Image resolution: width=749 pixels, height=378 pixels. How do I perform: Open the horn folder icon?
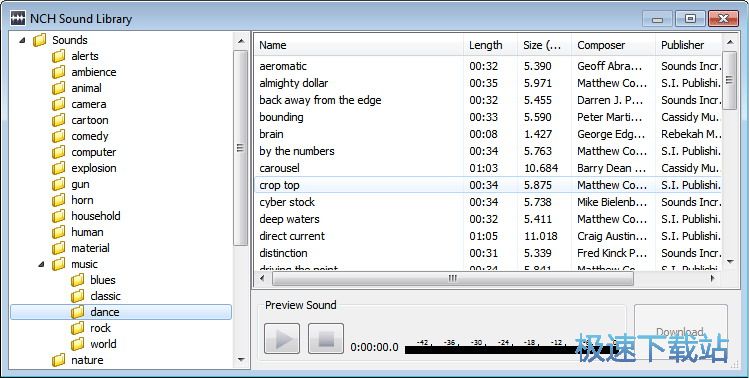(x=59, y=200)
